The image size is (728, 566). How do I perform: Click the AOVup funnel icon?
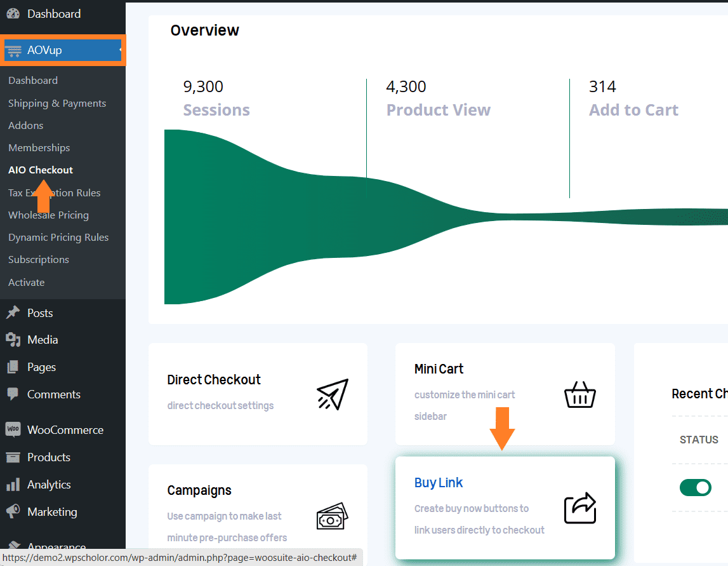(x=13, y=50)
